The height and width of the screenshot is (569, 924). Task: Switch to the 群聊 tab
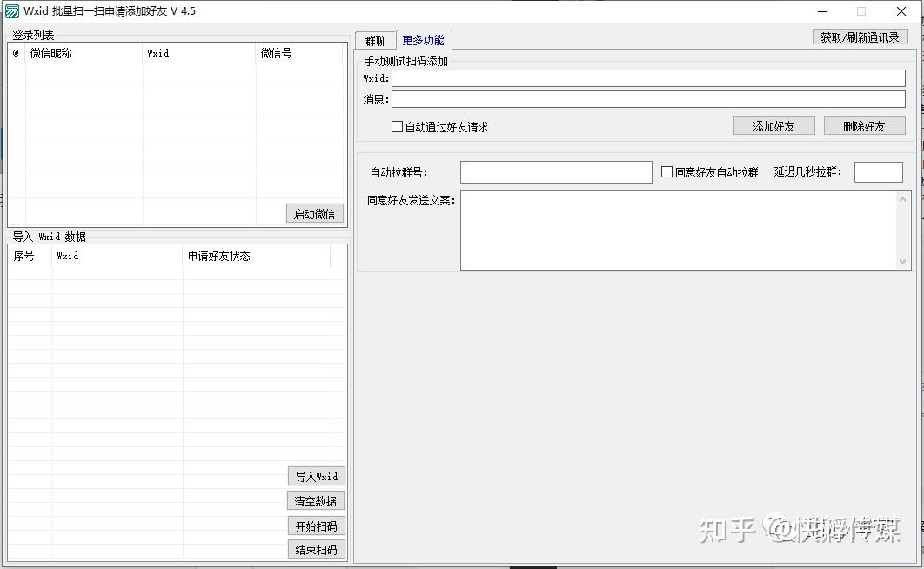(375, 41)
